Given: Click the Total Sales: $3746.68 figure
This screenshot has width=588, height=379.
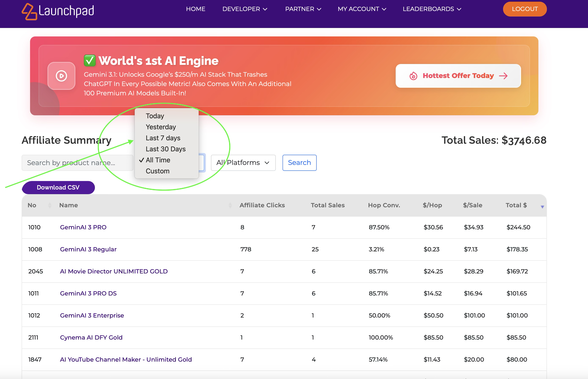Looking at the screenshot, I should pos(494,140).
